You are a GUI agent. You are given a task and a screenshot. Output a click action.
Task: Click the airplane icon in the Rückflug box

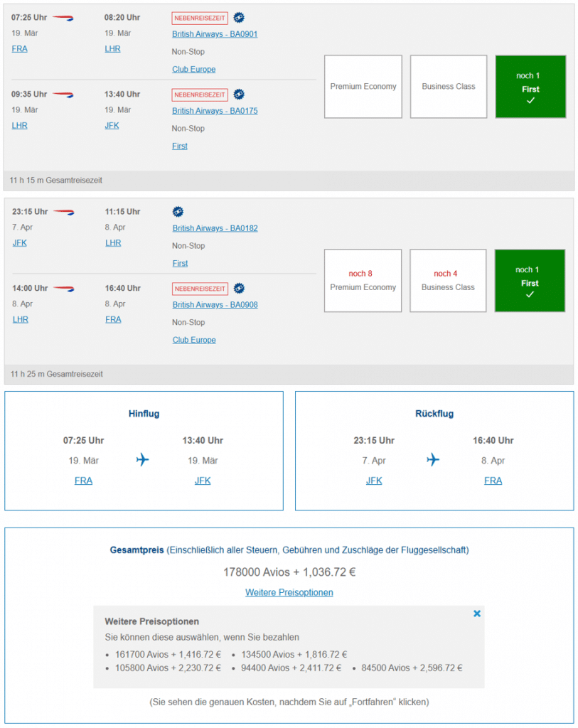click(433, 459)
